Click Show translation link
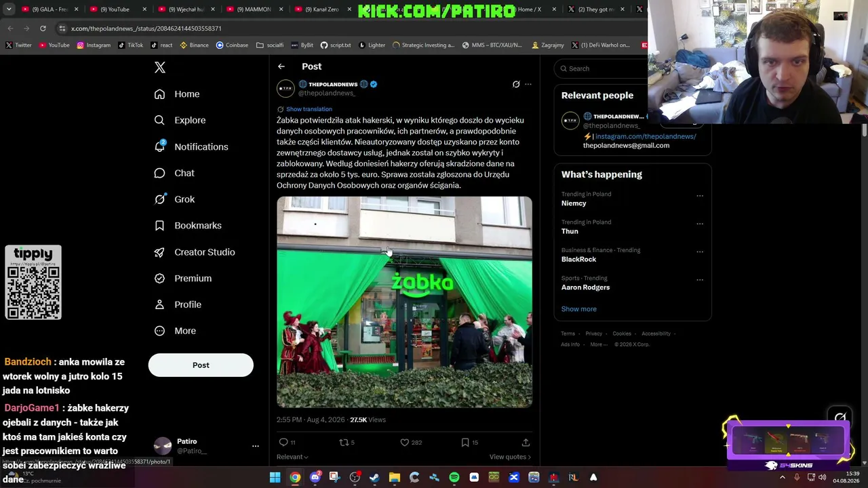 pyautogui.click(x=309, y=109)
